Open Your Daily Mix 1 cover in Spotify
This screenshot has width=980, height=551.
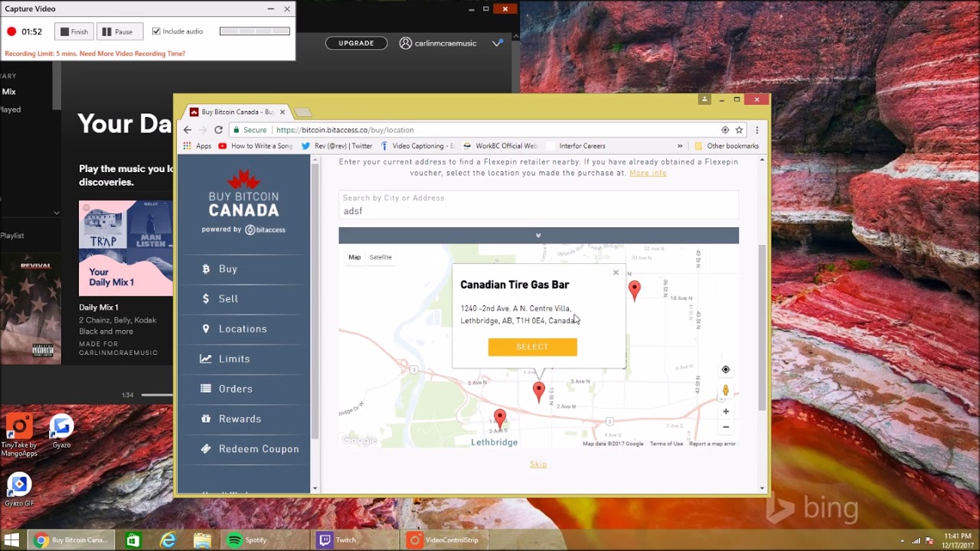click(126, 248)
